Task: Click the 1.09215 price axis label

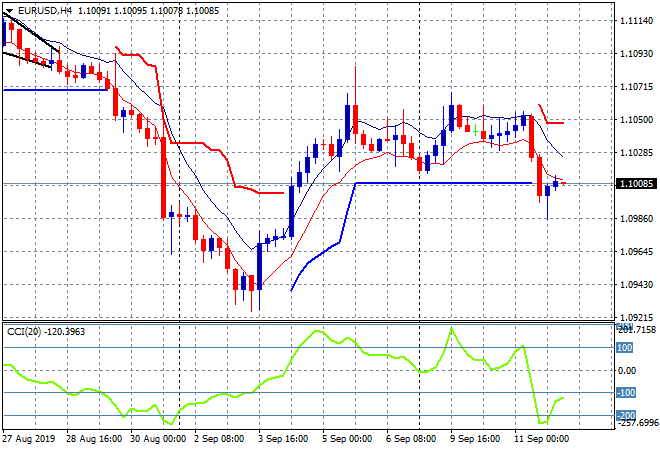Action: pos(637,317)
